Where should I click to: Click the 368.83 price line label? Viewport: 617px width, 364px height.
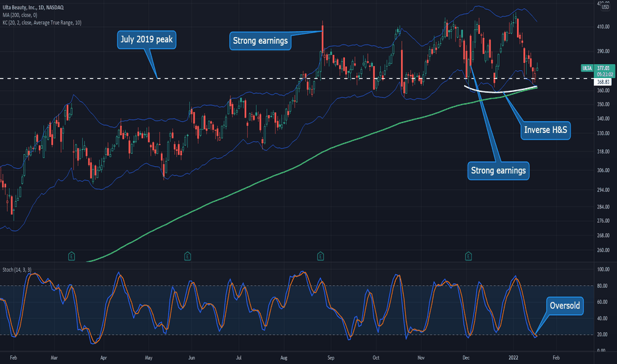pos(603,82)
